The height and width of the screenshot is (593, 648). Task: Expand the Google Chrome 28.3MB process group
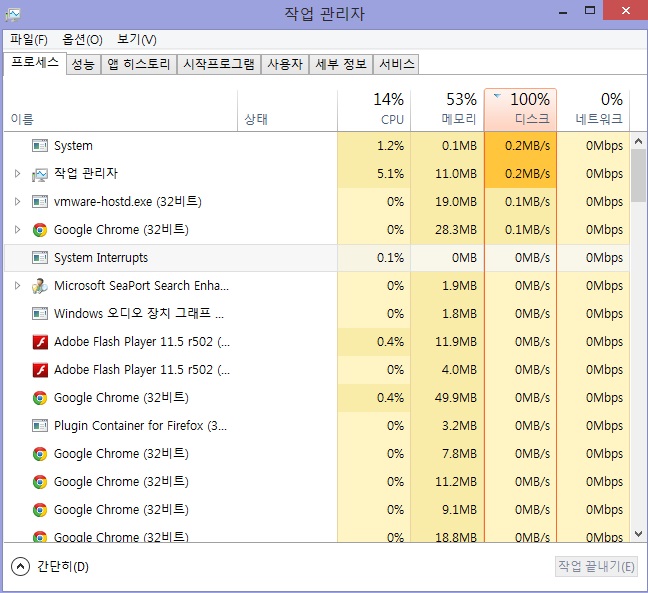point(17,230)
